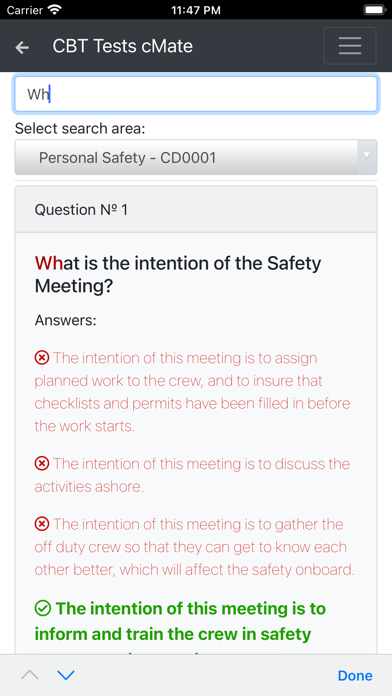
Task: Focus the search field containing 'Wh'
Action: 196,94
